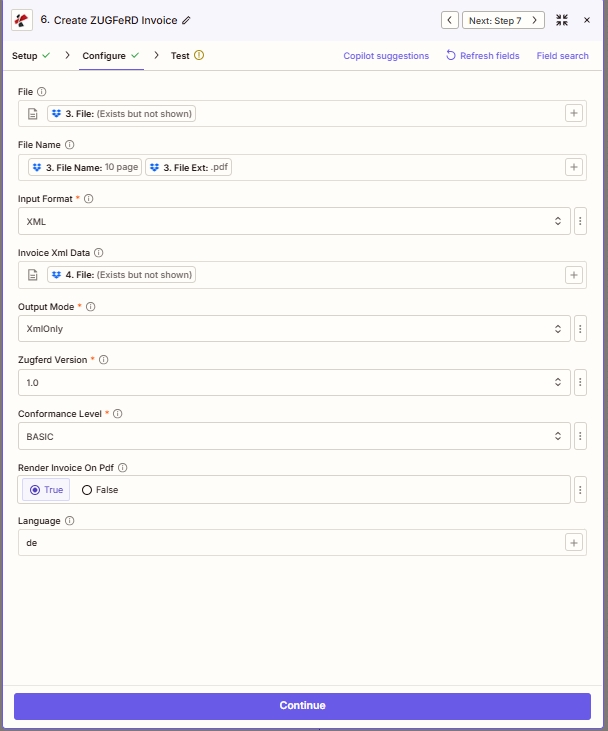Screen dimensions: 608x731
Task: Add data to File Name field plus
Action: click(573, 167)
